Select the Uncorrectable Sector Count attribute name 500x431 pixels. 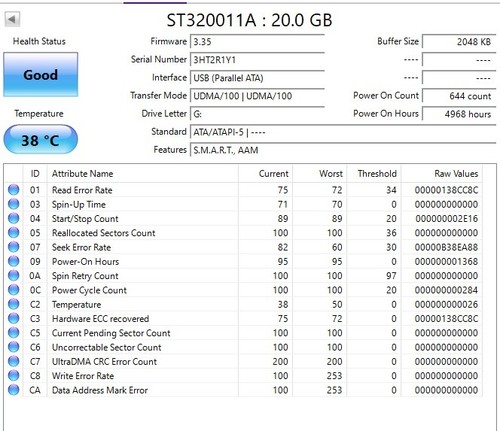coord(107,347)
